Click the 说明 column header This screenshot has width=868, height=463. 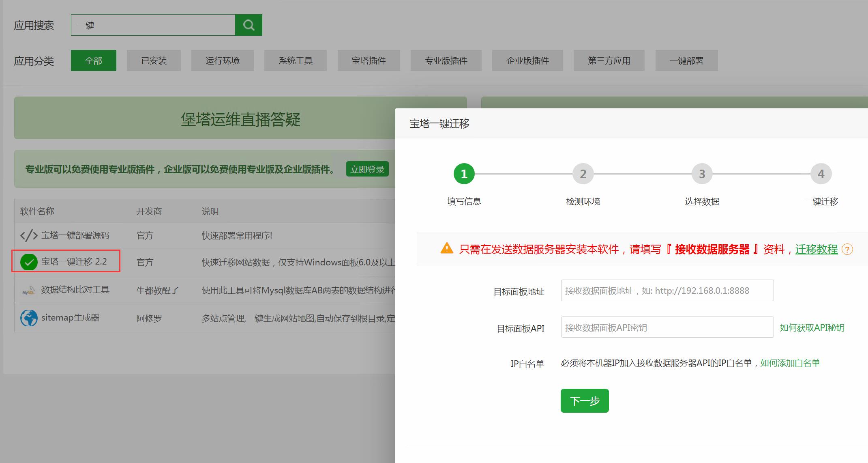coord(210,211)
